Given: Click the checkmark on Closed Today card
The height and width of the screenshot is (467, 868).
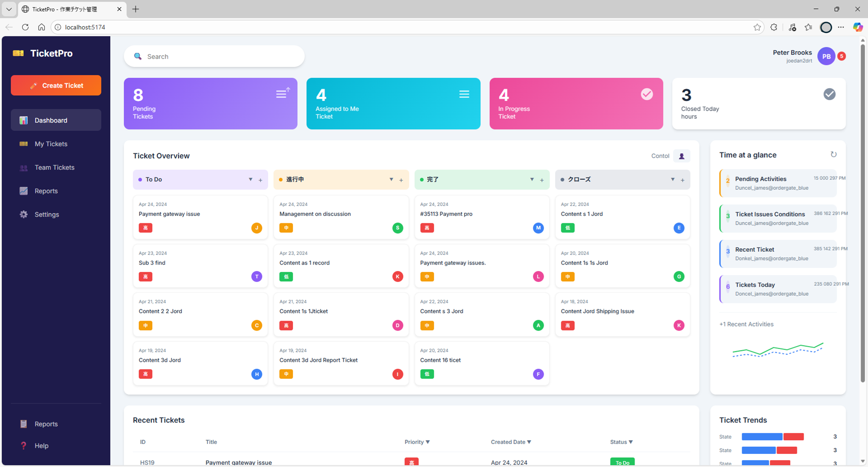Looking at the screenshot, I should 829,94.
